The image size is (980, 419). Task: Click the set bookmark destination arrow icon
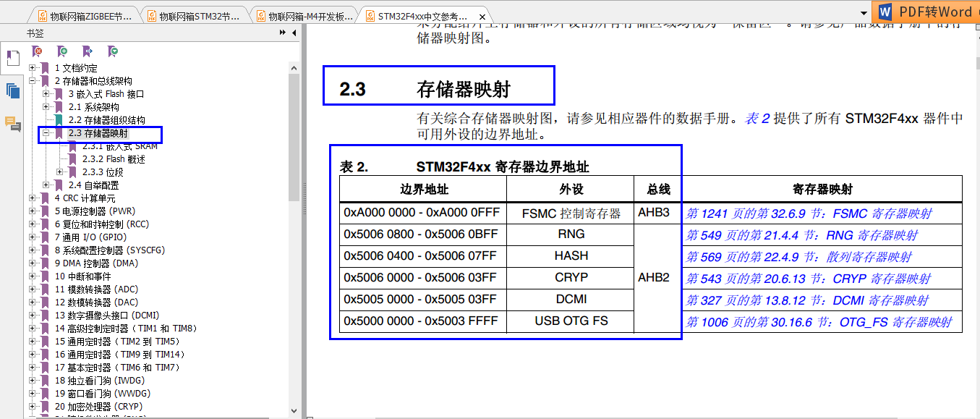88,51
